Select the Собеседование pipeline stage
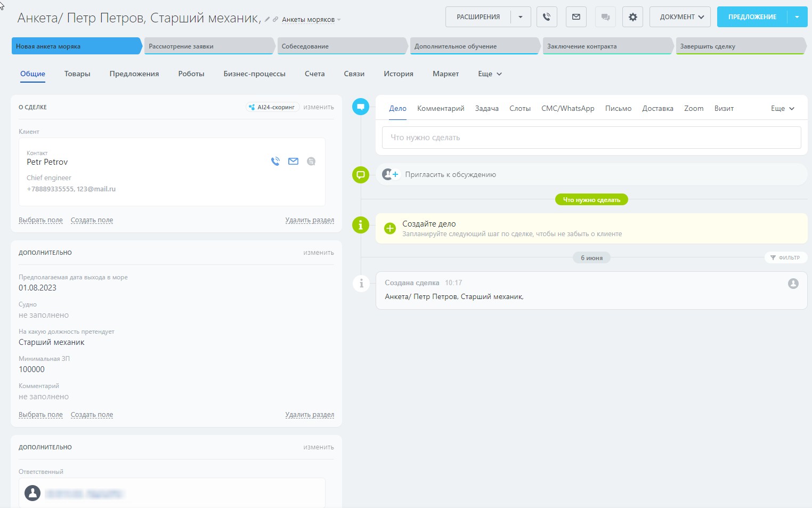The image size is (812, 508). click(341, 46)
